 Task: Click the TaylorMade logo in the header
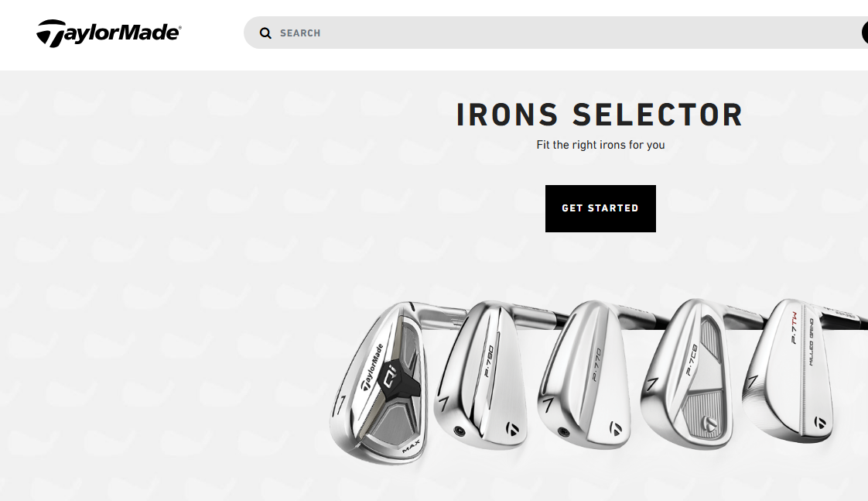(x=108, y=33)
